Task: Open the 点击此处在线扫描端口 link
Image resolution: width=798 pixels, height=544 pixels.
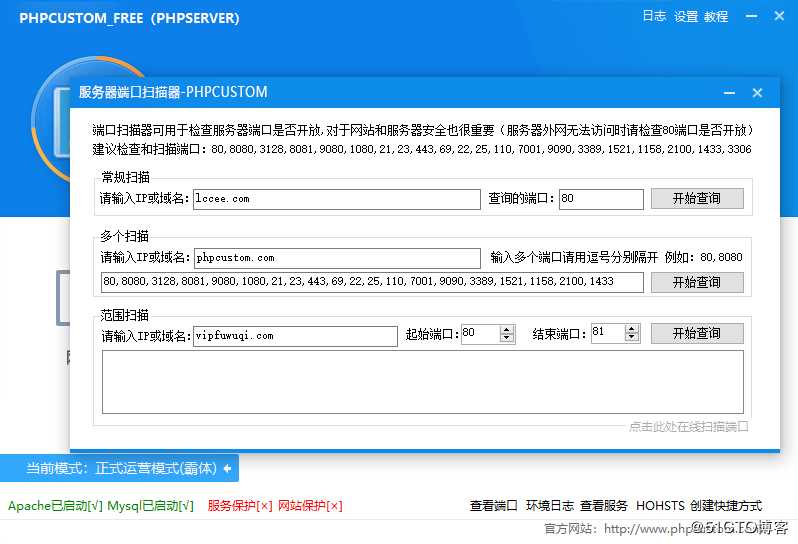Action: 689,426
